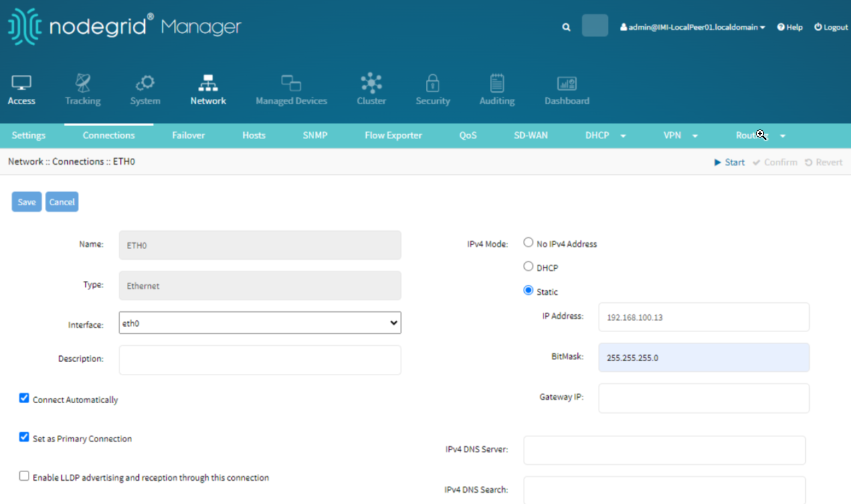Switch to the Connections tab
The width and height of the screenshot is (851, 504).
point(109,135)
